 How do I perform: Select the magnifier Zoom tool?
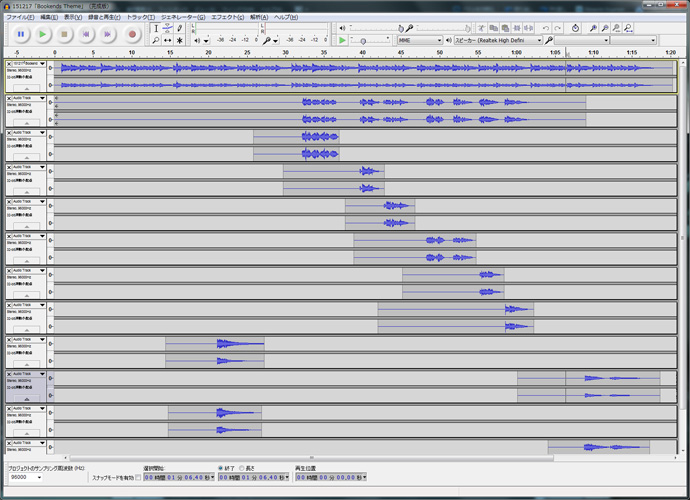pos(156,40)
